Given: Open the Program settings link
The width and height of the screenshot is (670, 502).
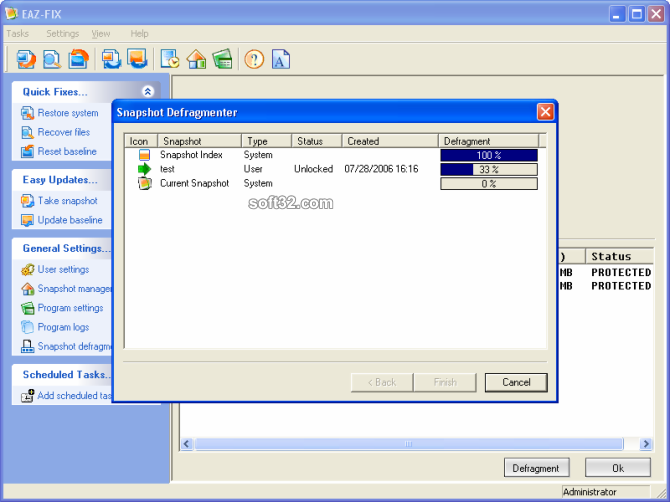Looking at the screenshot, I should point(71,308).
